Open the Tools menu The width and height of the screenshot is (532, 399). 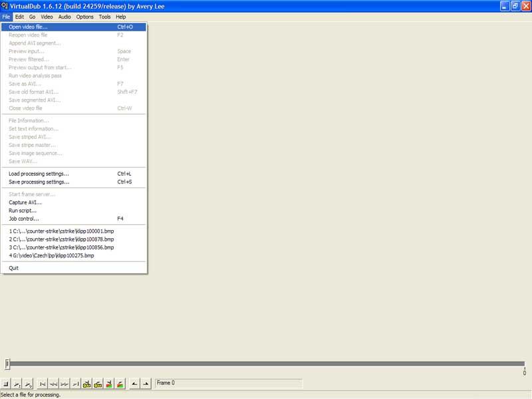click(104, 17)
